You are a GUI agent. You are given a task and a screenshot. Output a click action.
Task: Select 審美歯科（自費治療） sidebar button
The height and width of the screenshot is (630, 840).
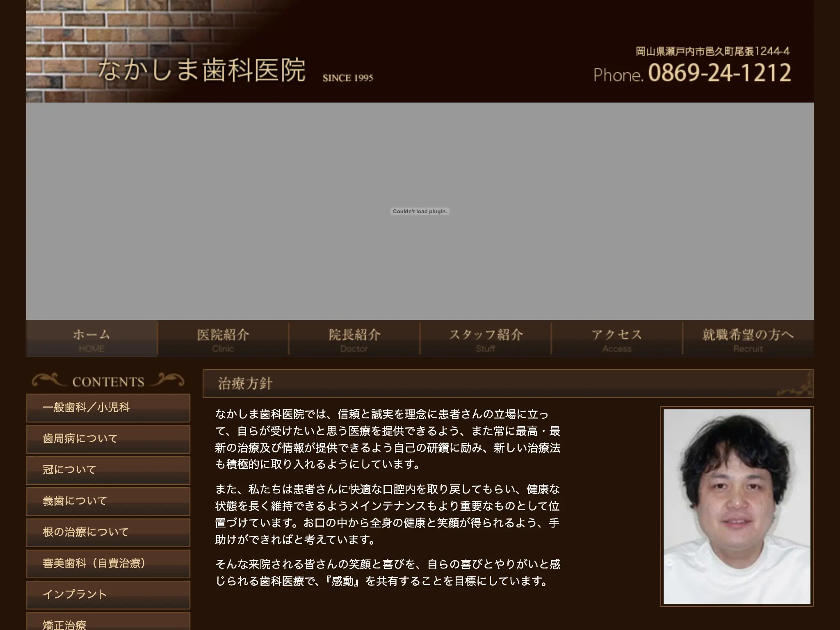(108, 564)
